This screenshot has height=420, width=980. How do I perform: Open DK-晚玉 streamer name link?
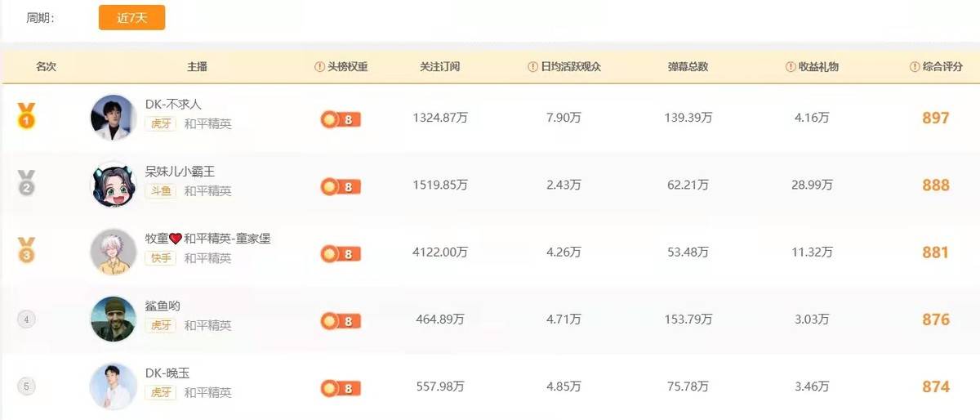pos(167,373)
